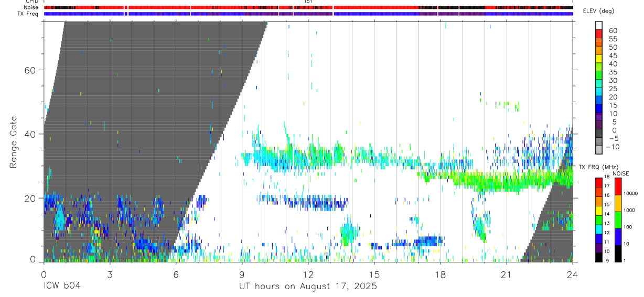Click the 'ELEV (deg)' legend title
This screenshot has width=644, height=297.
click(598, 11)
